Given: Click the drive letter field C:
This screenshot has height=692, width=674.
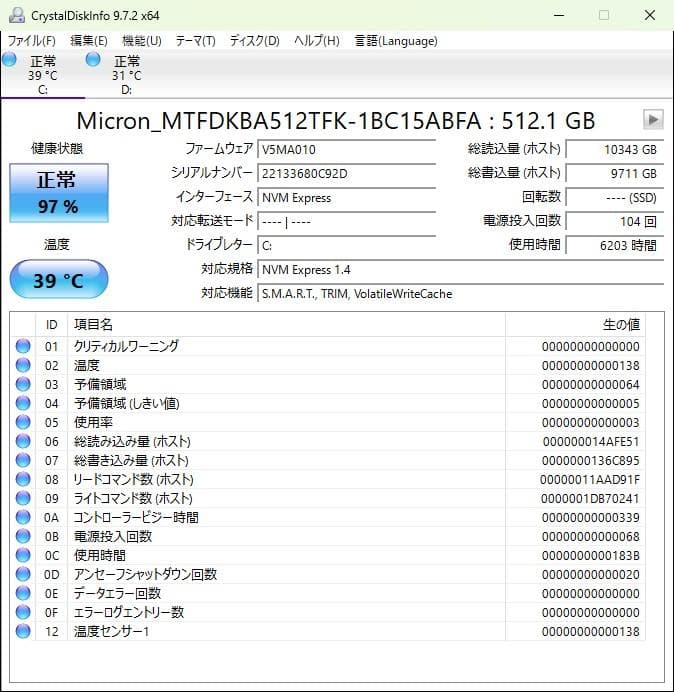Looking at the screenshot, I should pyautogui.click(x=347, y=245).
